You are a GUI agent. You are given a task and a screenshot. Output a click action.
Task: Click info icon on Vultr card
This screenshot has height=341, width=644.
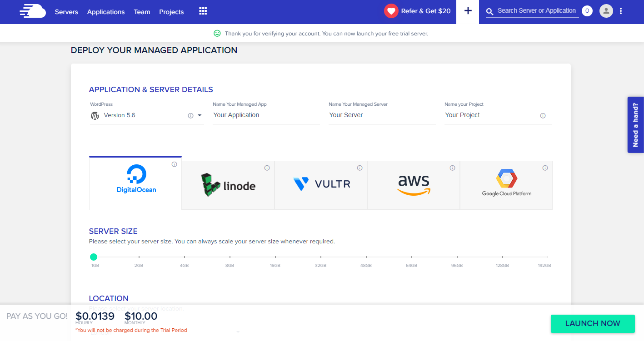pos(359,168)
